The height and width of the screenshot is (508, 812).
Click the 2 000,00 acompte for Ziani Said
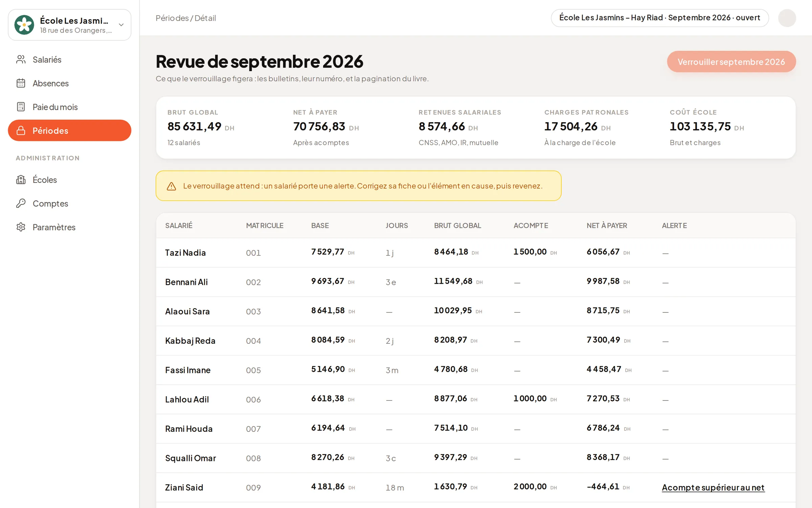tap(530, 487)
